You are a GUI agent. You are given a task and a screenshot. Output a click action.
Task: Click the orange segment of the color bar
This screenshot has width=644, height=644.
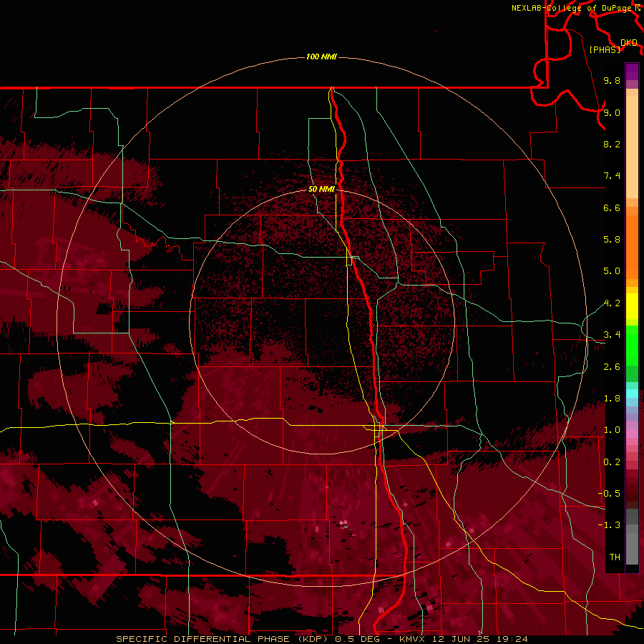pyautogui.click(x=632, y=248)
